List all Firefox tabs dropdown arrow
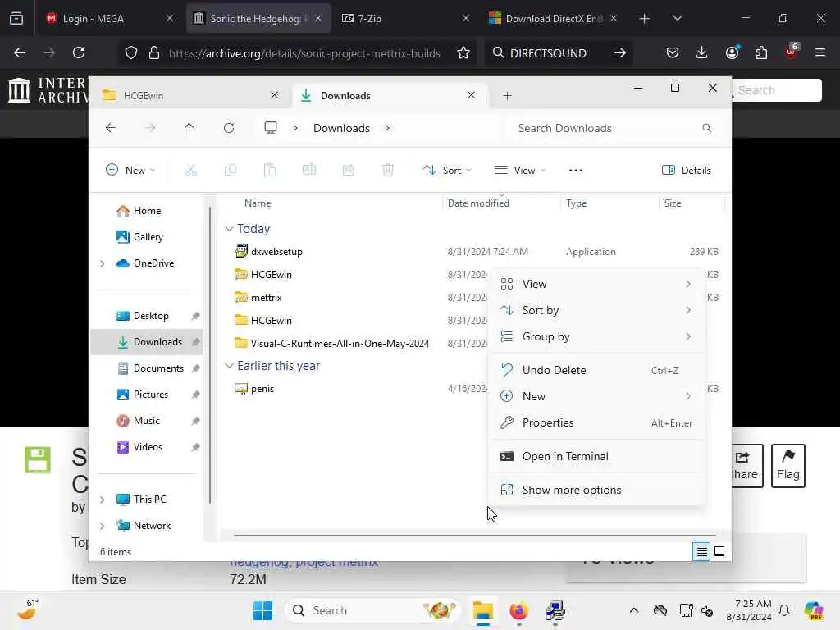 tap(677, 18)
